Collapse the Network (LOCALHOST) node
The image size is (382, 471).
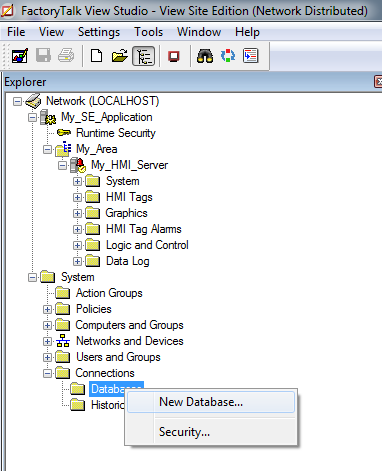pos(17,101)
